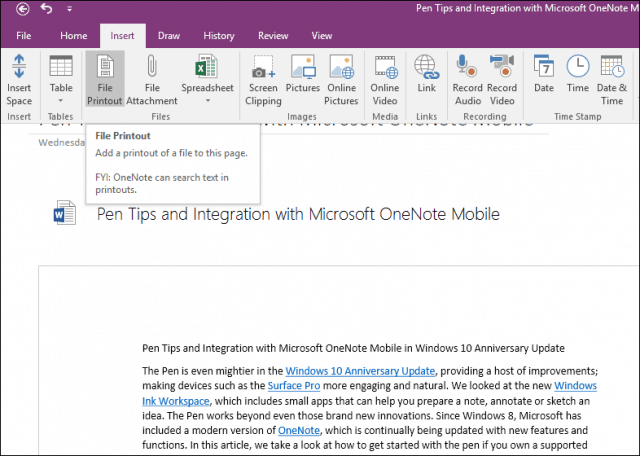Expand the Table dropdown arrow
Screen dimensions: 640x456
coord(61,100)
